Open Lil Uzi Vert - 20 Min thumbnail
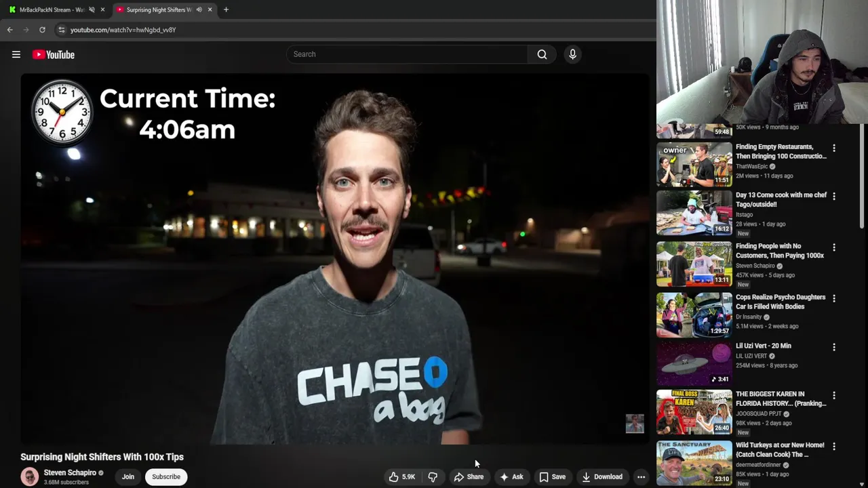Screen dimensions: 868x488 tap(694, 363)
